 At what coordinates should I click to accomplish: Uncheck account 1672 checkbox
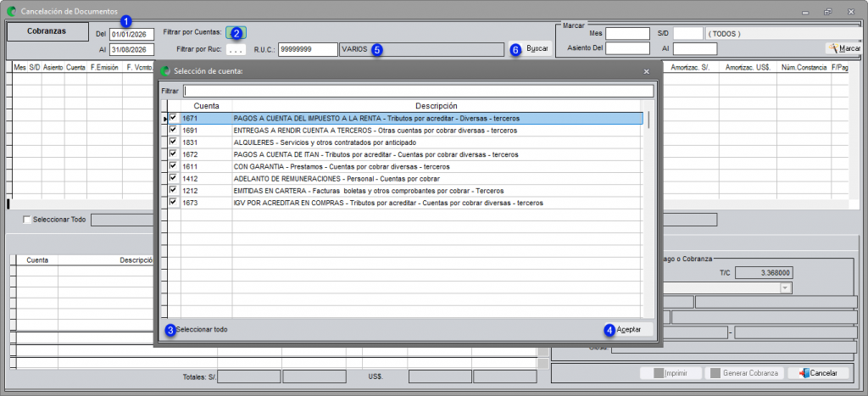[173, 154]
